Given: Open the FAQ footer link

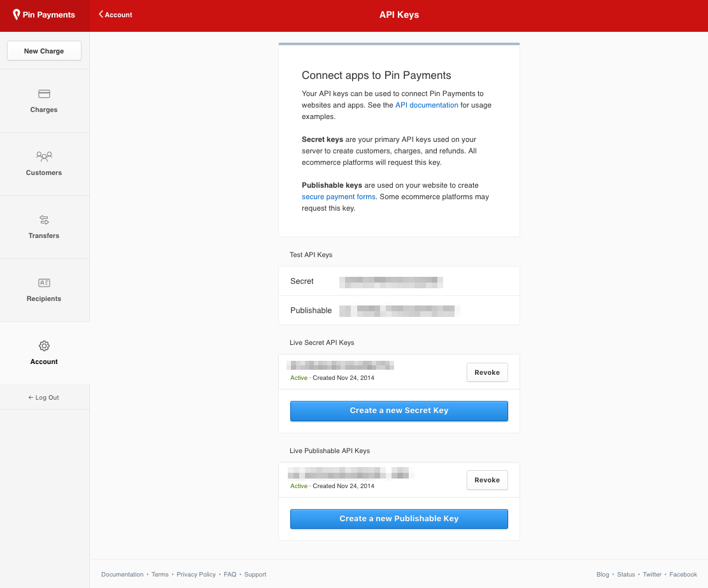Looking at the screenshot, I should click(230, 575).
